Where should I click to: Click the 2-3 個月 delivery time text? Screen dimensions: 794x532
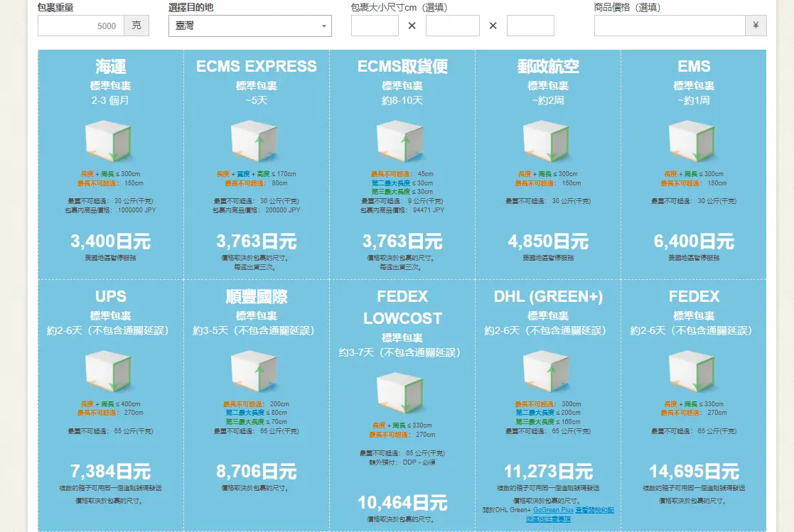(x=110, y=100)
